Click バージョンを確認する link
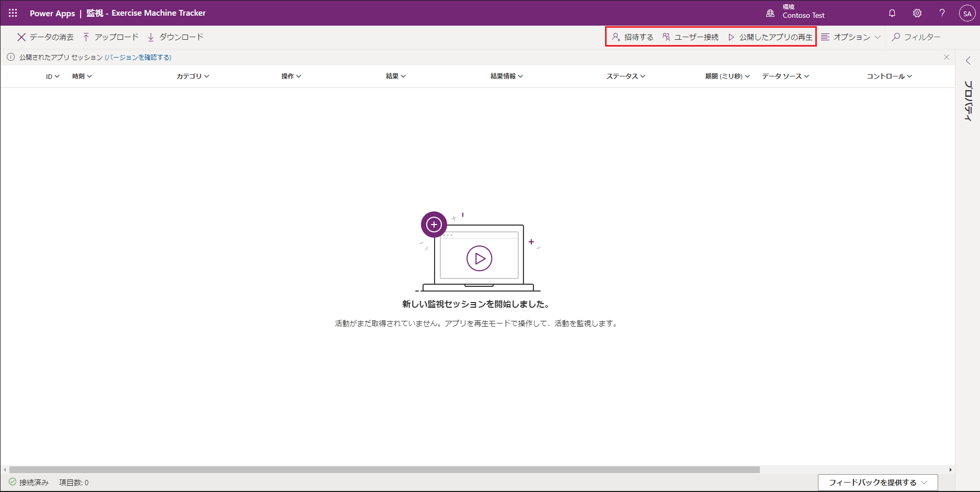Screen dimensions: 980x492 coord(138,58)
